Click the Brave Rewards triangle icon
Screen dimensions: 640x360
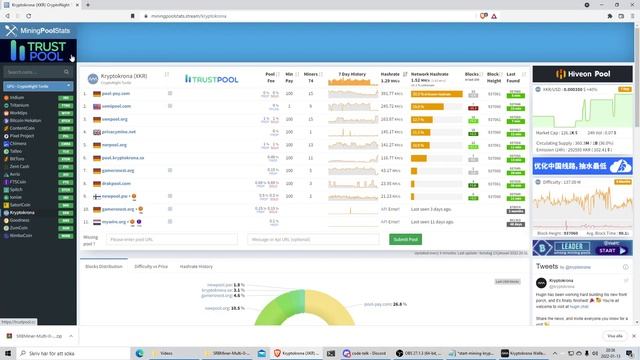coord(494,16)
